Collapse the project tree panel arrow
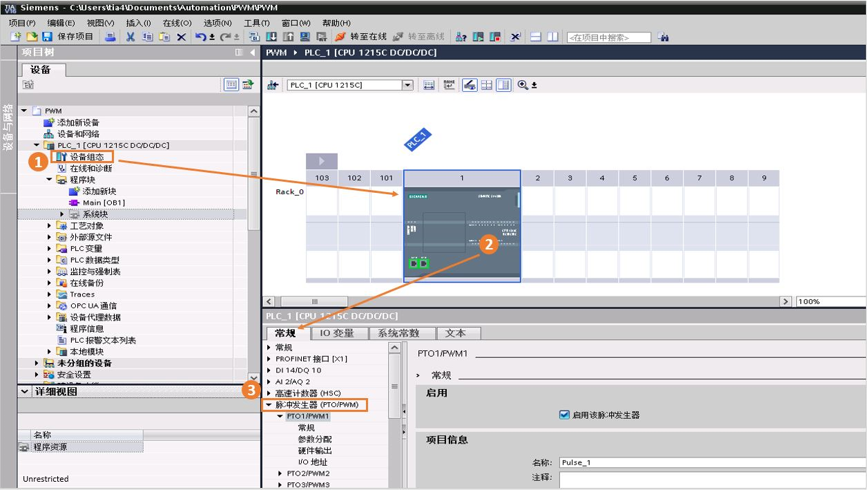Viewport: 868px width, 490px height. click(x=252, y=53)
